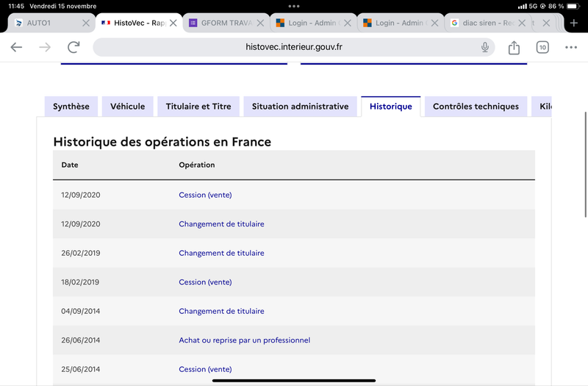Viewport: 588px width, 386px height.
Task: Close the HistoVec tab
Action: [173, 23]
